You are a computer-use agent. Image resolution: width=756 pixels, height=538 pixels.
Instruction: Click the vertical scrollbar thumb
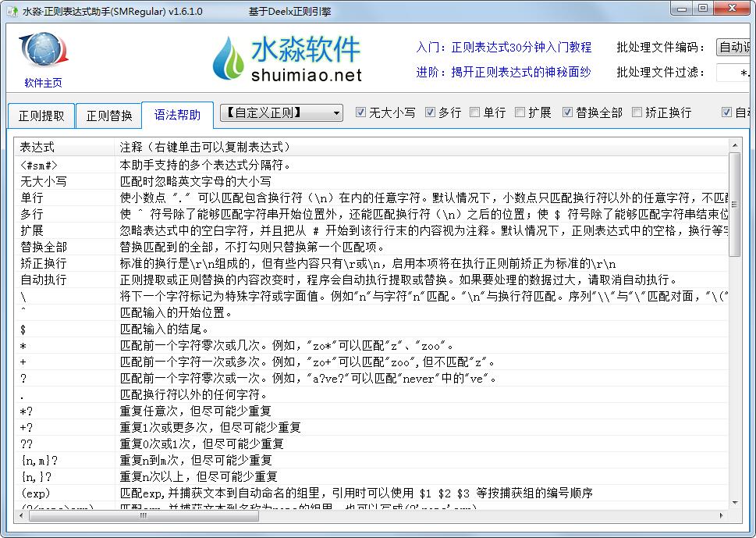pos(735,205)
